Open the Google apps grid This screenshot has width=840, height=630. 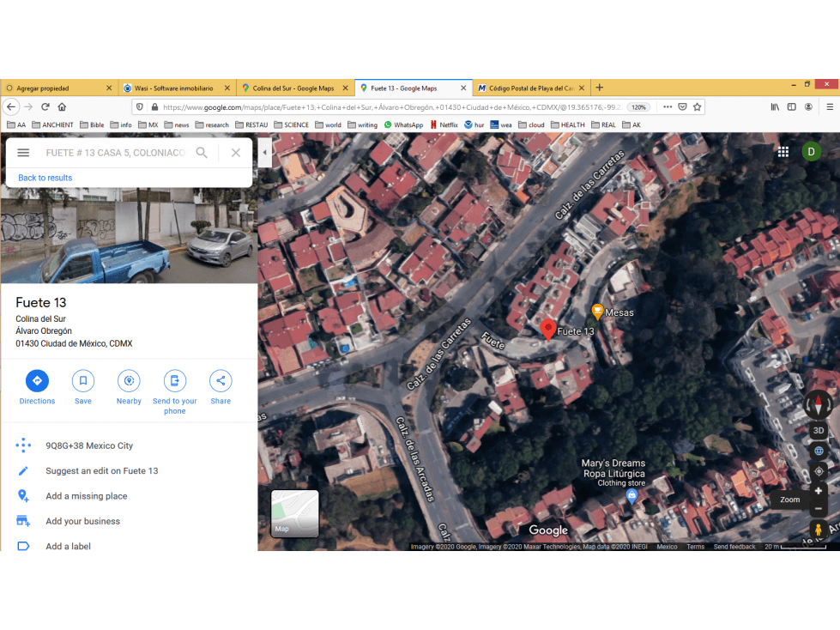coord(783,152)
